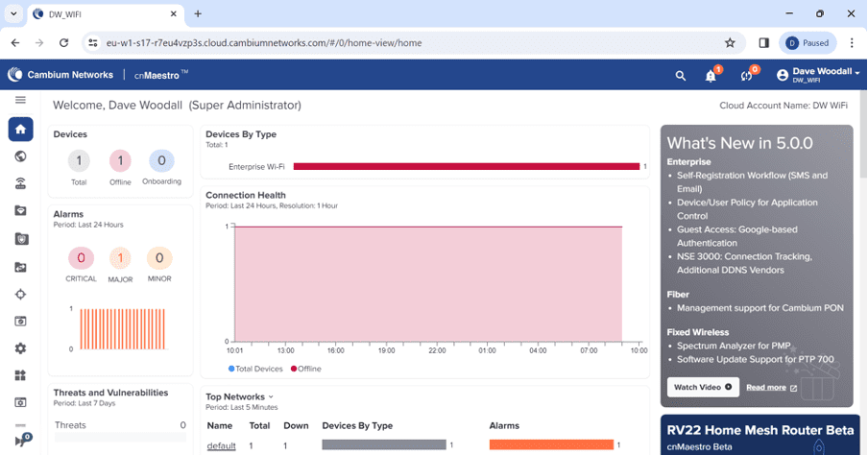Viewport: 868px width, 455px height.
Task: Open the tab search chevron
Action: pyautogui.click(x=13, y=13)
